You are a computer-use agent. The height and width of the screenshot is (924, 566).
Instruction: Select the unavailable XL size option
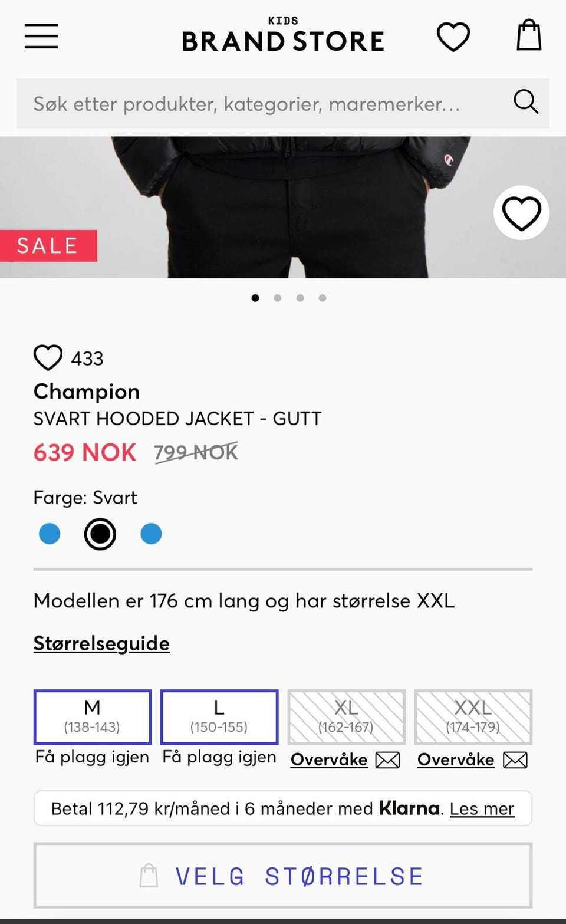coord(346,717)
